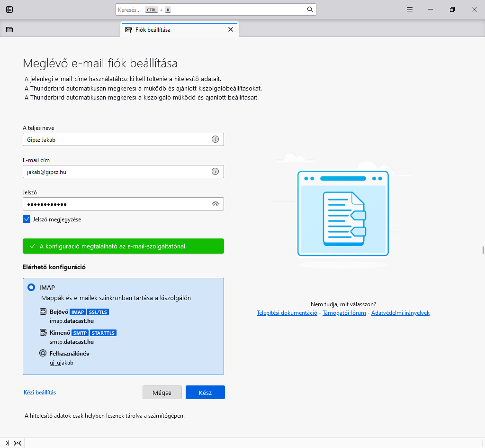485x448 pixels.
Task: Click the checkmark icon in green banner
Action: click(x=32, y=246)
